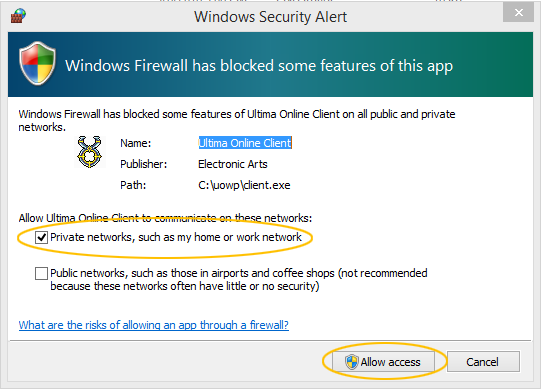
Task: Click the Windows Security Alert title text
Action: click(270, 17)
